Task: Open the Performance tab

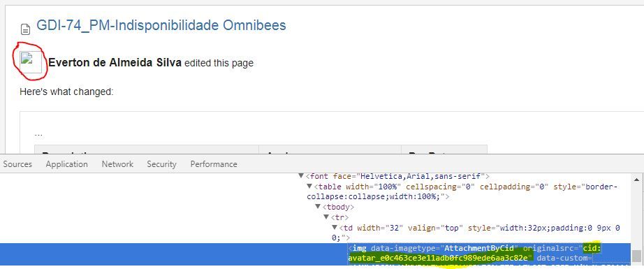Action: coord(214,164)
